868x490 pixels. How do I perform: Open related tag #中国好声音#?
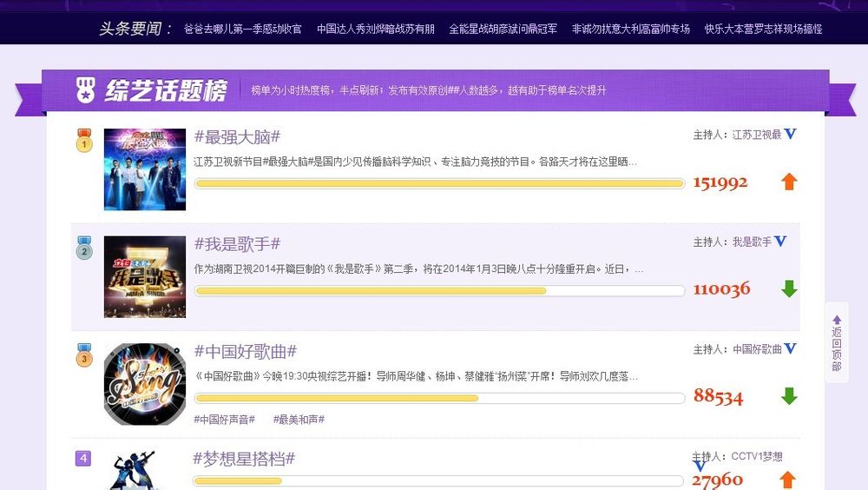[224, 420]
